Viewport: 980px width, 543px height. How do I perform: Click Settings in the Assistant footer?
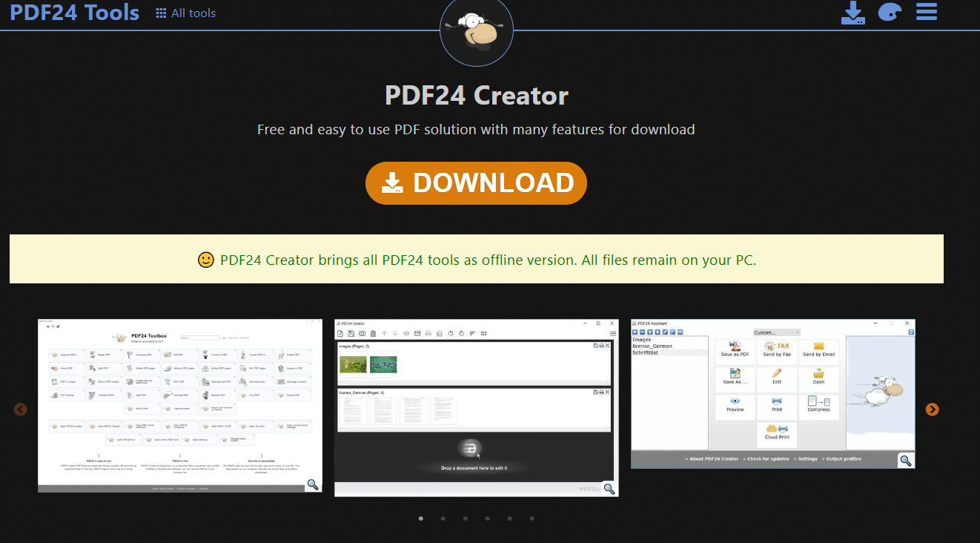tap(806, 459)
